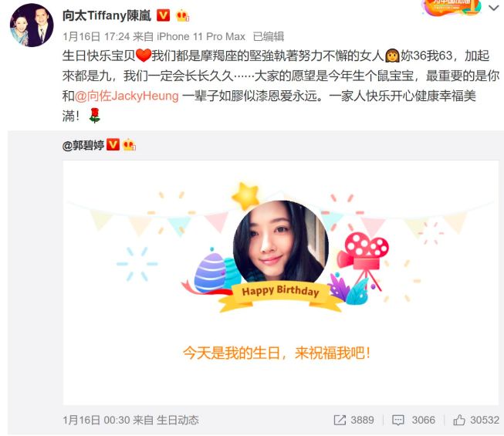Open the @郭碧婷 reposted author link
504x436 pixels.
[x=83, y=146]
